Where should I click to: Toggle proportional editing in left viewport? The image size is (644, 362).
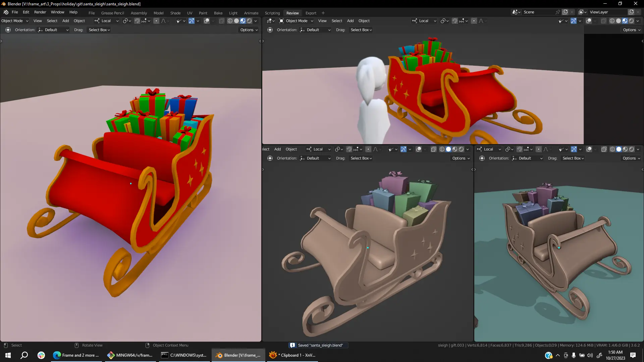click(x=156, y=21)
